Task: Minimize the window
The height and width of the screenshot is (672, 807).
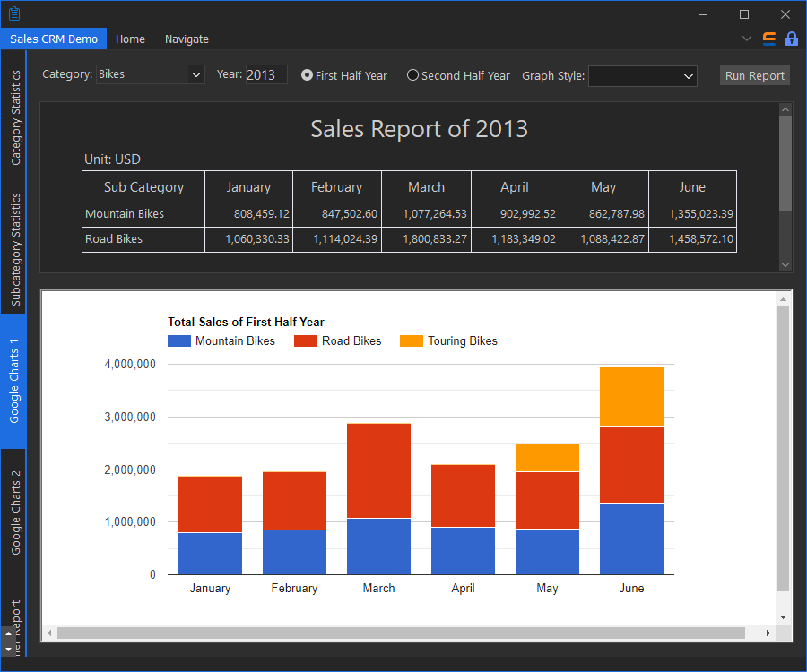Action: pyautogui.click(x=702, y=14)
